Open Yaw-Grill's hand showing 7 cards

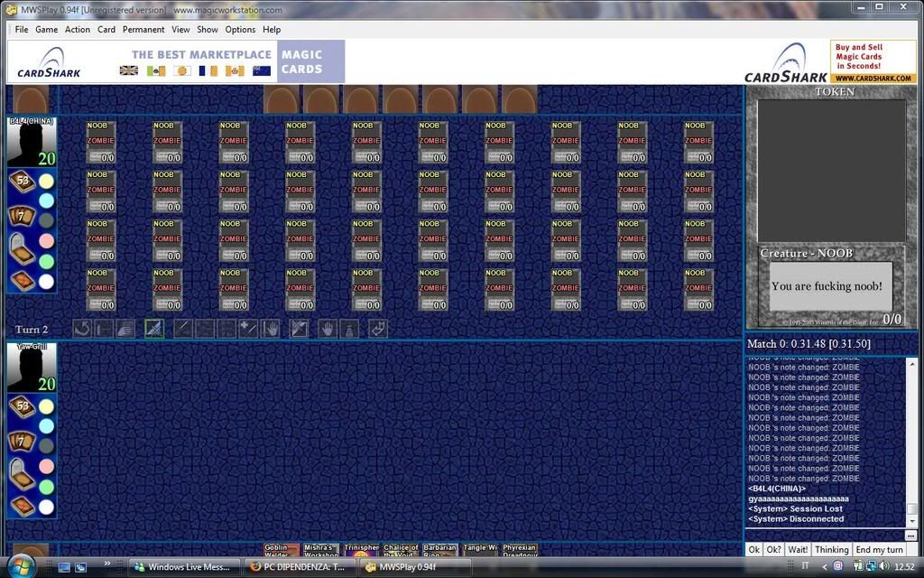pyautogui.click(x=21, y=442)
